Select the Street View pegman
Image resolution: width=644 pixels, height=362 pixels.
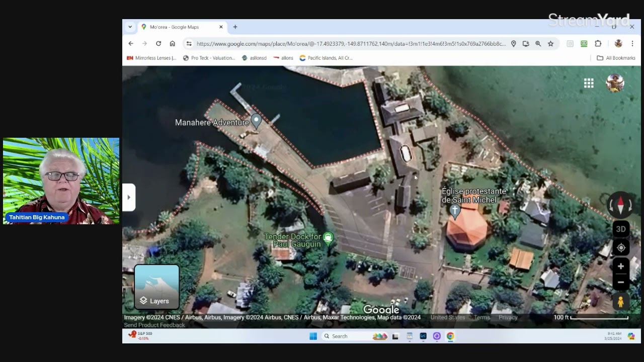click(621, 302)
